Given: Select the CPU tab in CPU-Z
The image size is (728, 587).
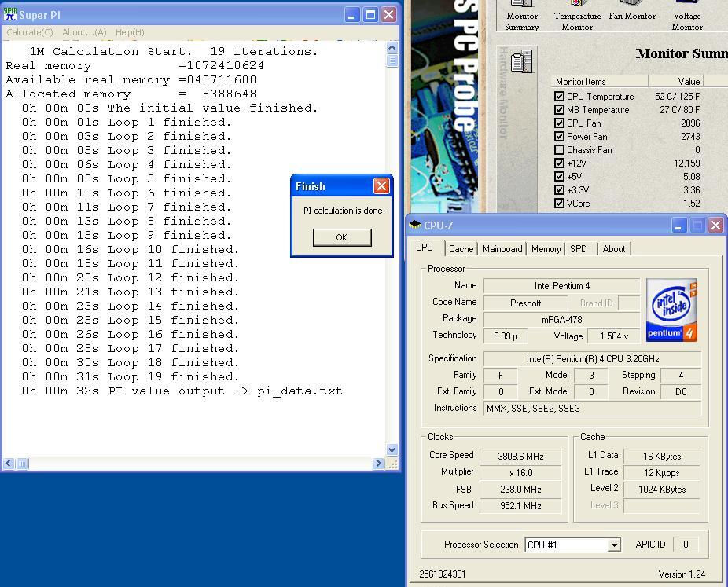Looking at the screenshot, I should tap(425, 248).
